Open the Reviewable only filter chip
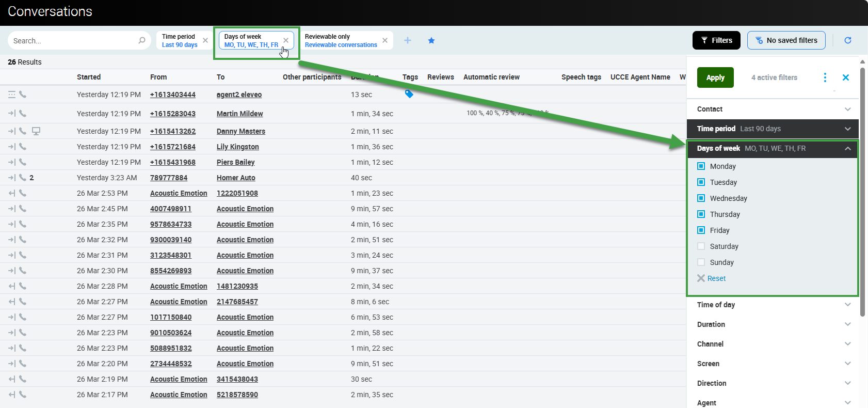868x408 pixels. coord(341,41)
